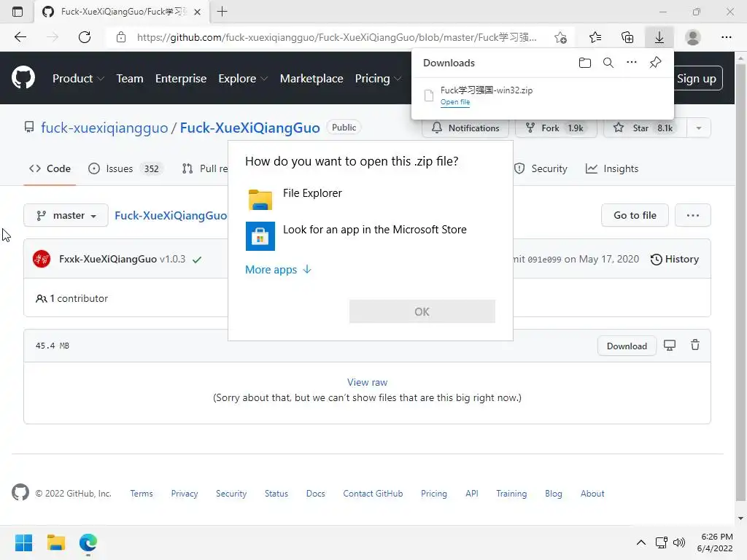
Task: Expand the Product menu
Action: (x=78, y=79)
